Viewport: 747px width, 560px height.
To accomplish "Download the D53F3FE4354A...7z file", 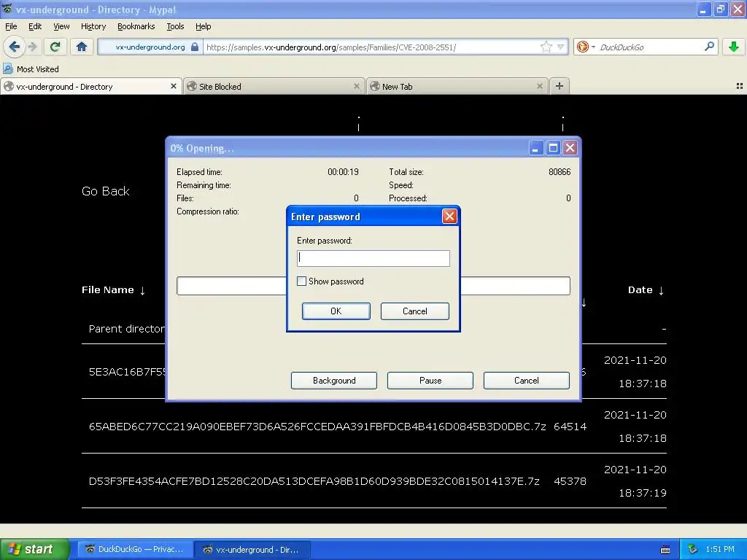I will click(x=314, y=481).
